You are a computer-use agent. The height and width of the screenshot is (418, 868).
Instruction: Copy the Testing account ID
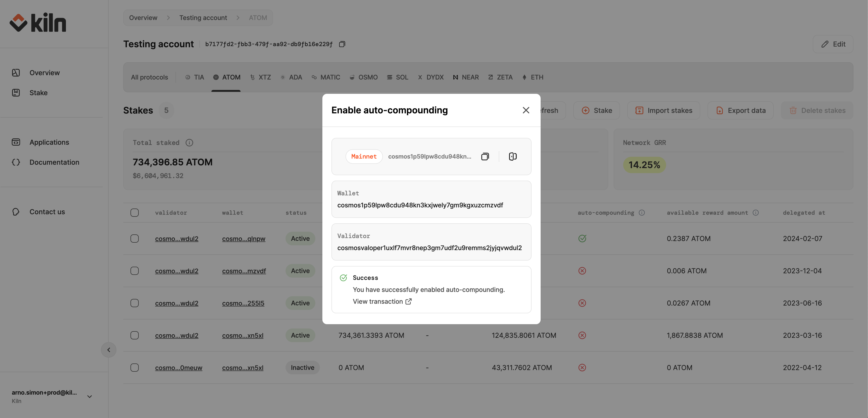(342, 44)
